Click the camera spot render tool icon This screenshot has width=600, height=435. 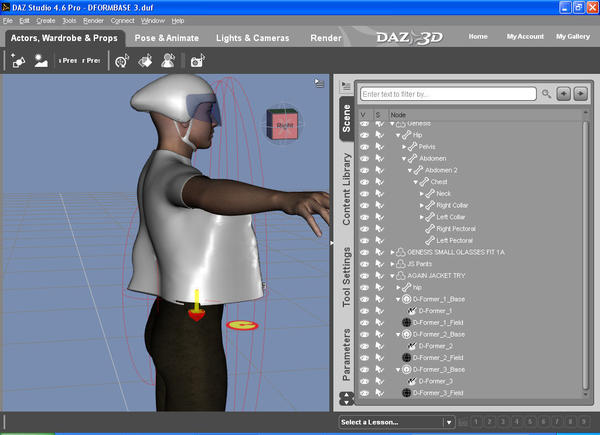[197, 60]
